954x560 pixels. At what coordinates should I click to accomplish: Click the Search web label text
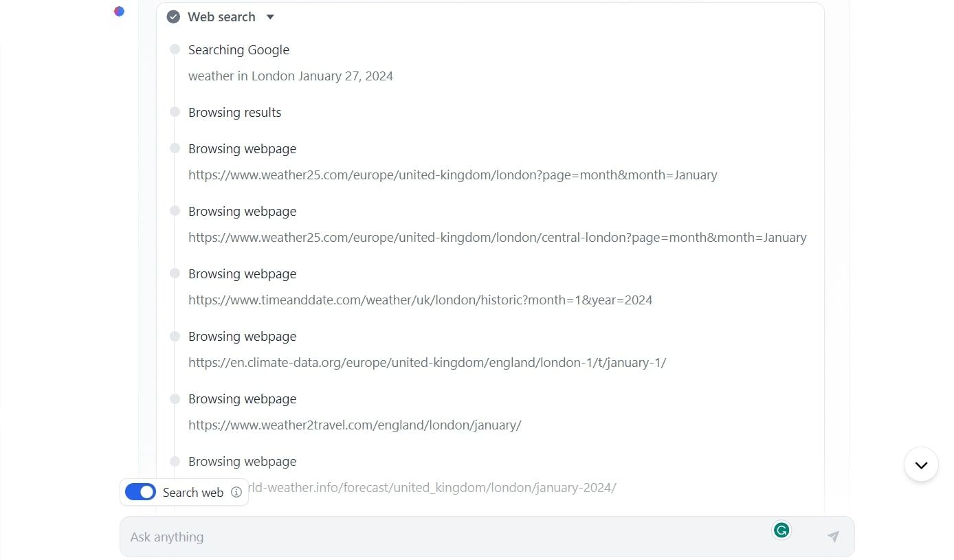[192, 492]
